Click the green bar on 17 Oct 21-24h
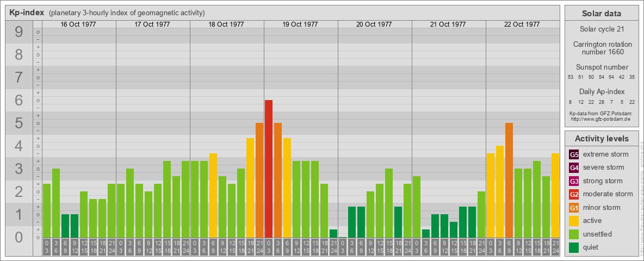 click(185, 200)
